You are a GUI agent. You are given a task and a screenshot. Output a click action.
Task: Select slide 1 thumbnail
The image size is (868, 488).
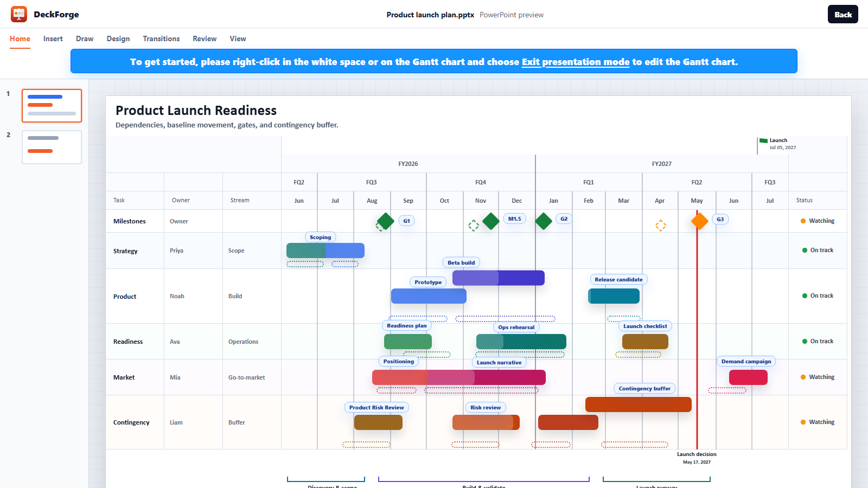click(x=52, y=106)
